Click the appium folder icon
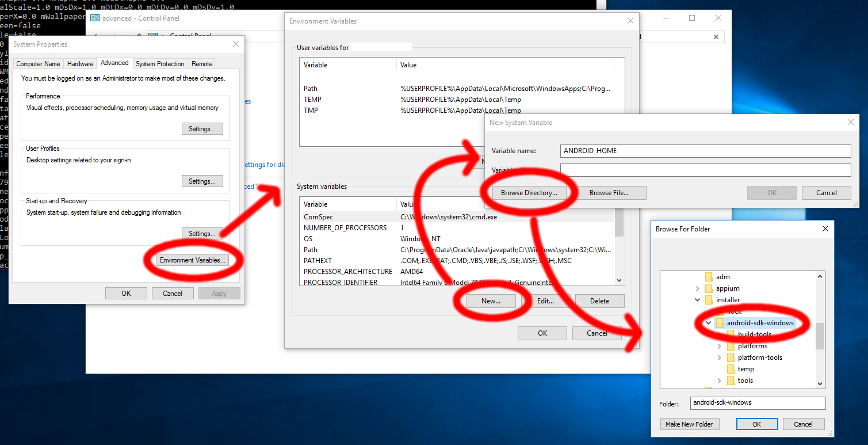This screenshot has width=868, height=445. tap(709, 288)
